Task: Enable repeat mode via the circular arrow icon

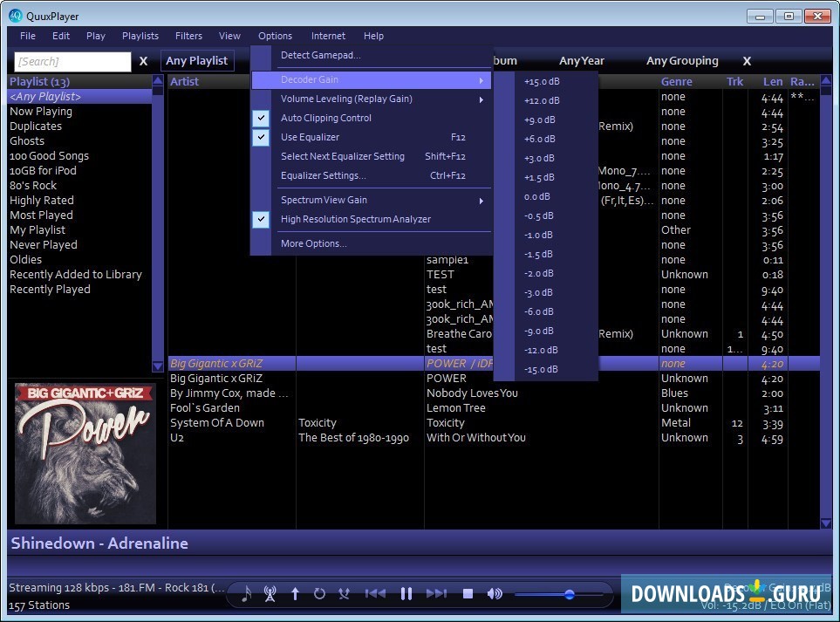Action: (319, 593)
